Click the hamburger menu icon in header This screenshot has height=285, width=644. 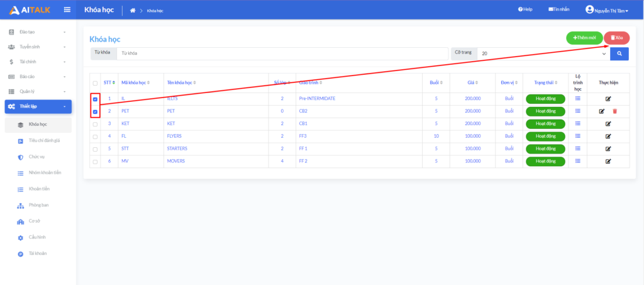pos(67,9)
